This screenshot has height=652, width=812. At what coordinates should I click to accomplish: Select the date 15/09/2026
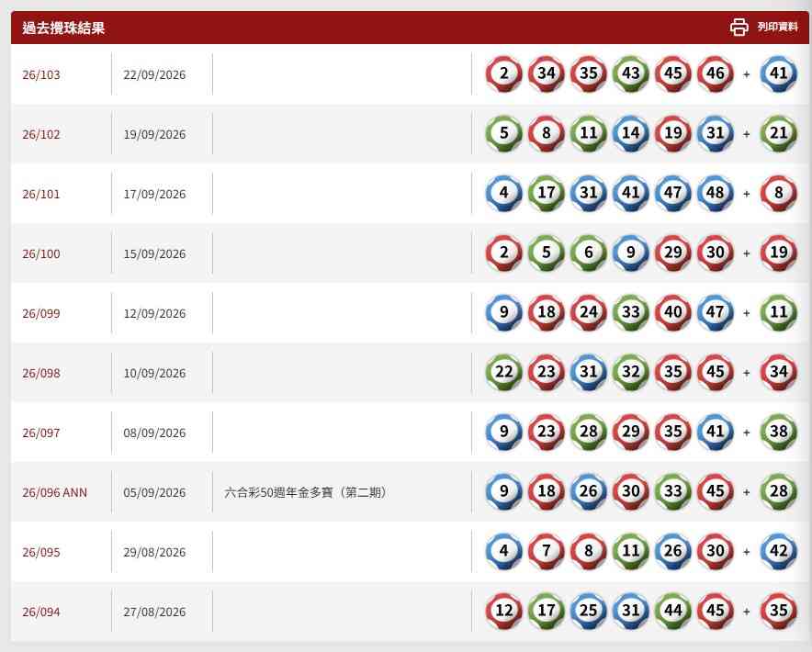[x=154, y=253]
